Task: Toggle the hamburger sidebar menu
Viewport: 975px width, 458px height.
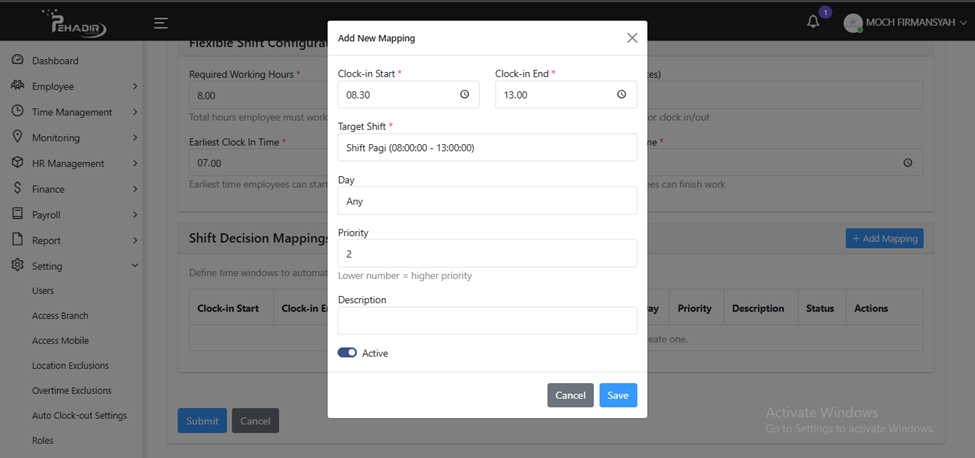Action: pyautogui.click(x=161, y=24)
